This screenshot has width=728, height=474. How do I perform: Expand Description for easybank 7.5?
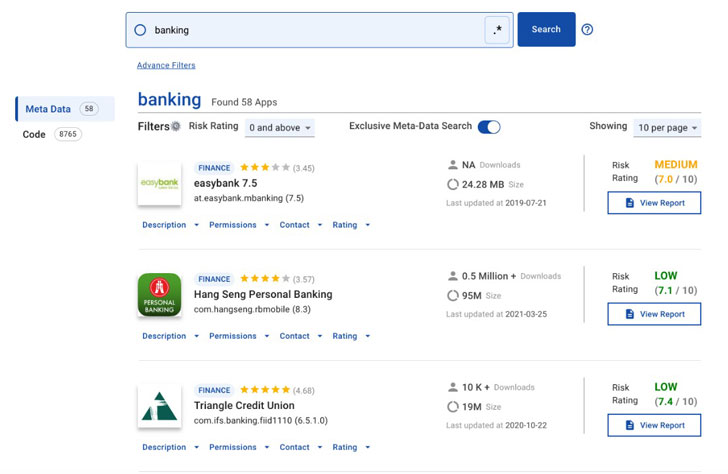[170, 225]
